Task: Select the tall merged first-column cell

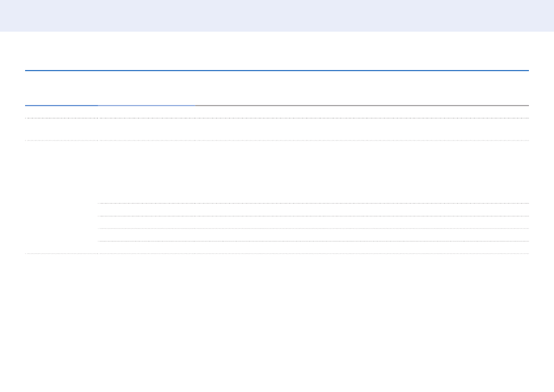Action: click(x=61, y=197)
